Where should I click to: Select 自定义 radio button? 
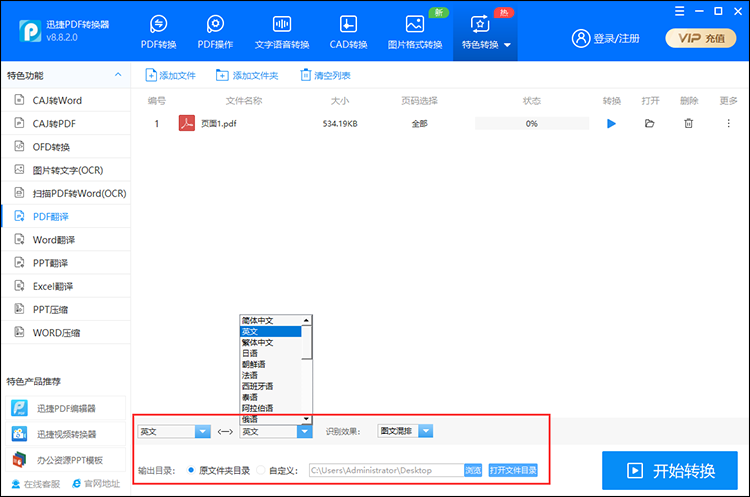[261, 470]
